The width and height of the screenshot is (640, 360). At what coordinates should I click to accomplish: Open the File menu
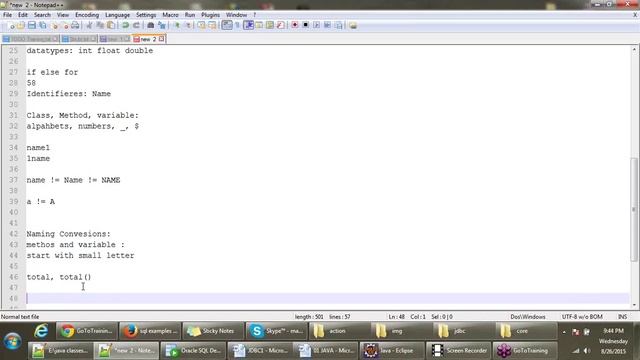pos(7,15)
